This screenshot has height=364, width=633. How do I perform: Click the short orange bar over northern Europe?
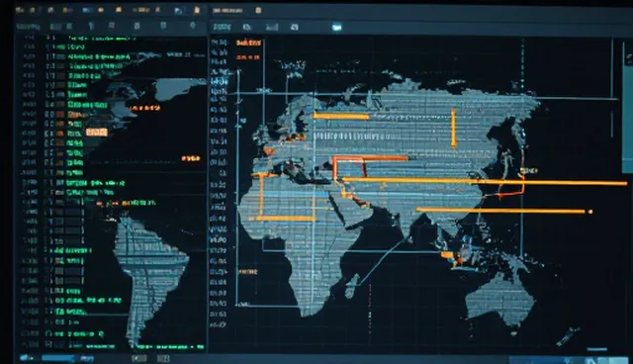pos(341,117)
